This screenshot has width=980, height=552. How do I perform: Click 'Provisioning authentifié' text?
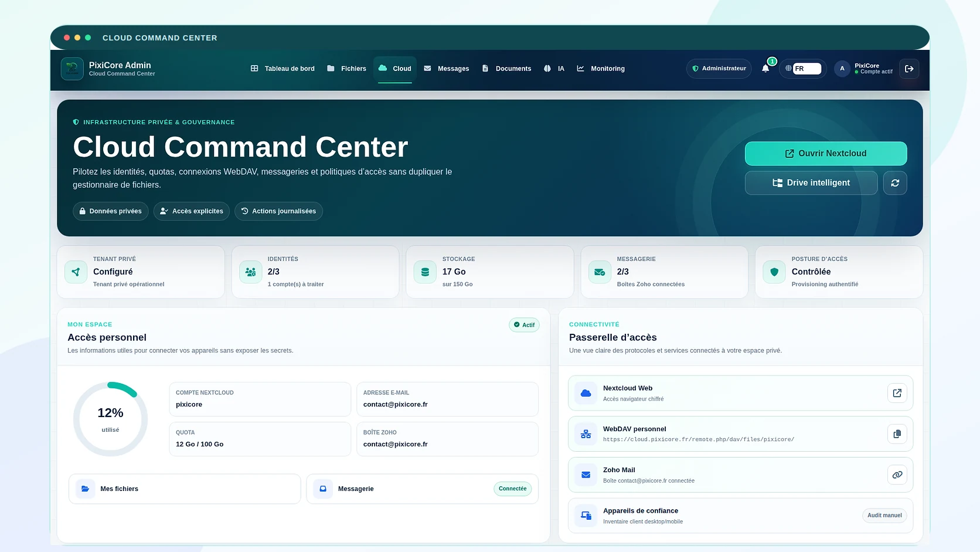click(x=825, y=285)
